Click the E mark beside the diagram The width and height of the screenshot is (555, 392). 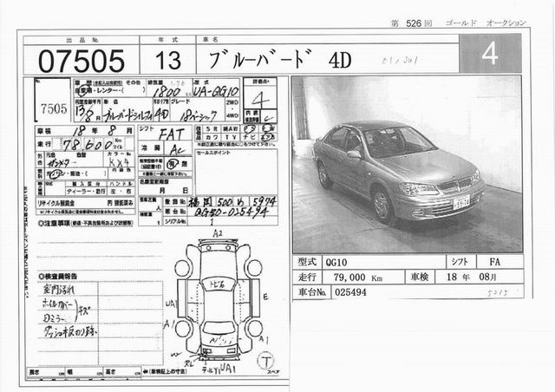click(265, 297)
